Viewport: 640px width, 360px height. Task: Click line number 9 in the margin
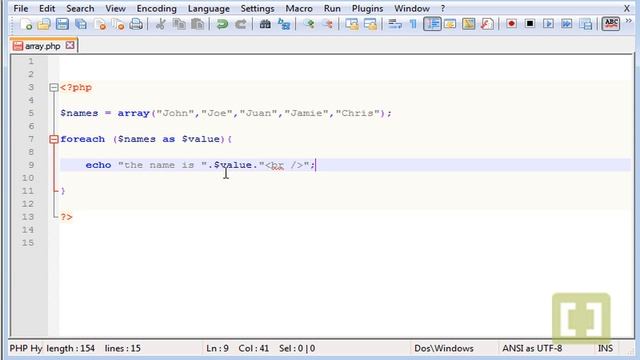coord(31,165)
